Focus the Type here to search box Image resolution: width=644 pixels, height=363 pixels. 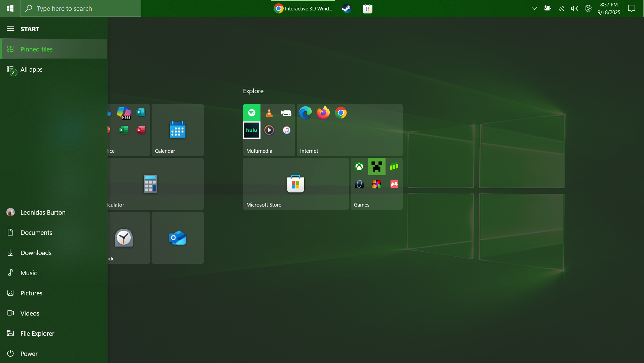81,8
